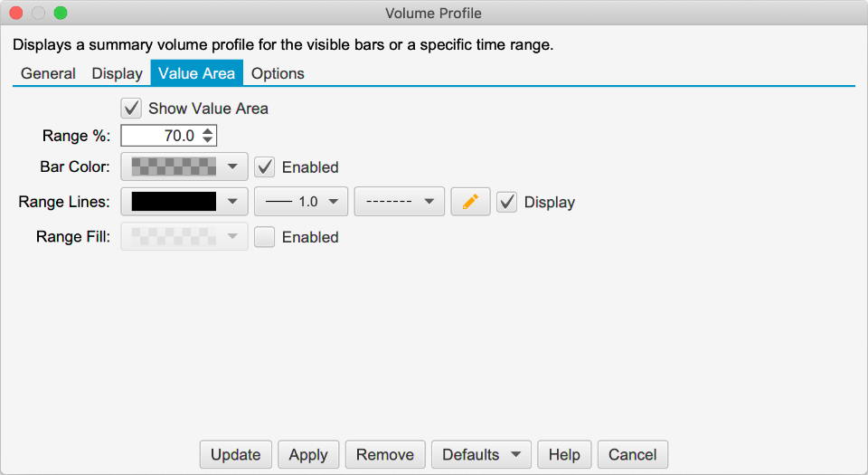The width and height of the screenshot is (868, 475).
Task: Click the red close window button
Action: 15,14
